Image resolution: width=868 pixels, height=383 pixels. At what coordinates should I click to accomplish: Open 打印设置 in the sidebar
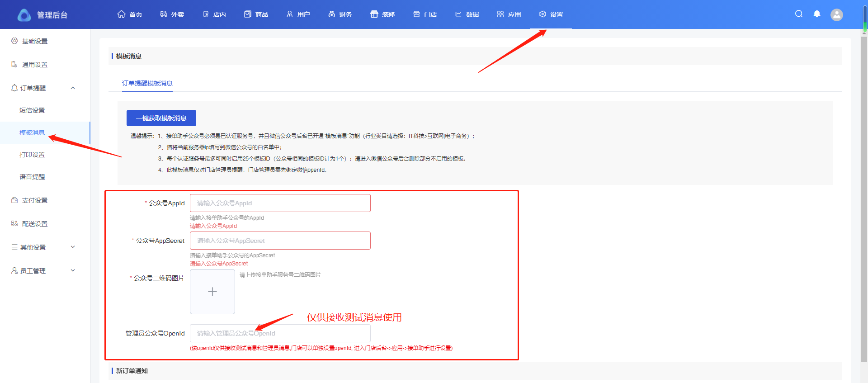point(32,155)
